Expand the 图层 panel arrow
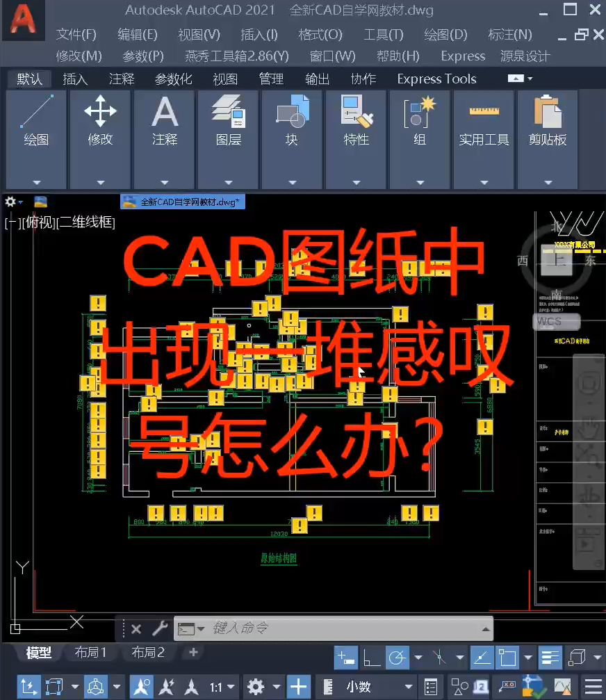 click(x=229, y=183)
